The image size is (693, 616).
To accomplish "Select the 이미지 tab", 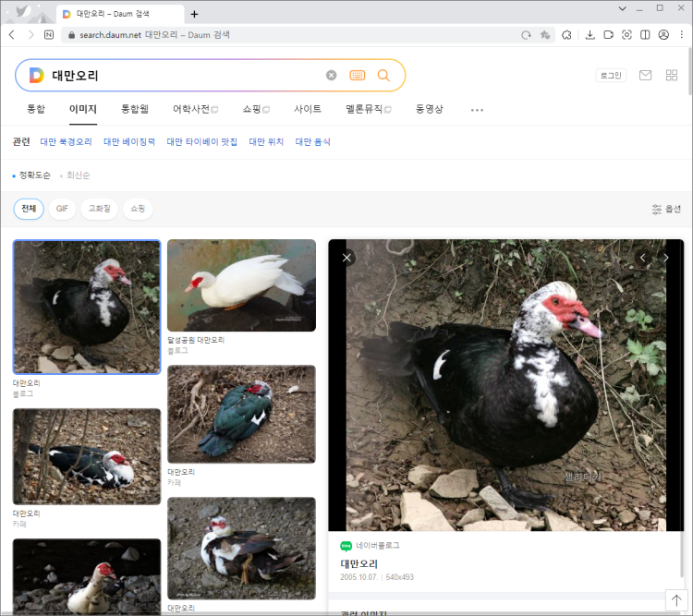I will pos(82,109).
